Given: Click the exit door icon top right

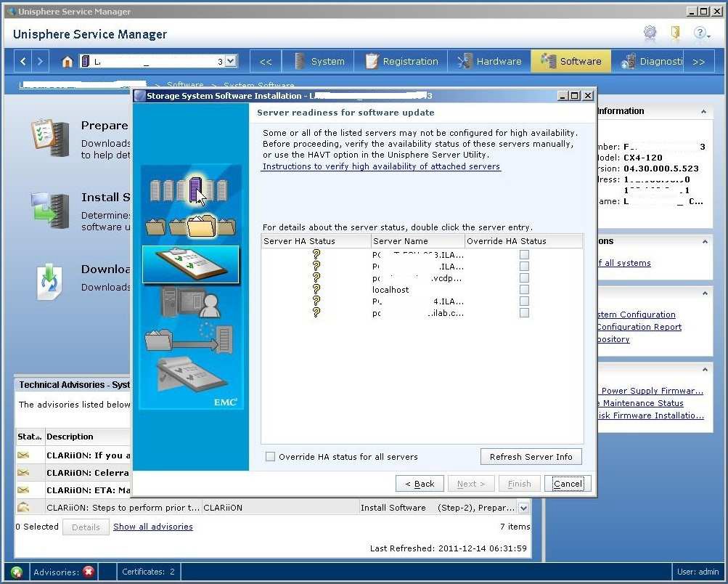Looking at the screenshot, I should pyautogui.click(x=676, y=32).
